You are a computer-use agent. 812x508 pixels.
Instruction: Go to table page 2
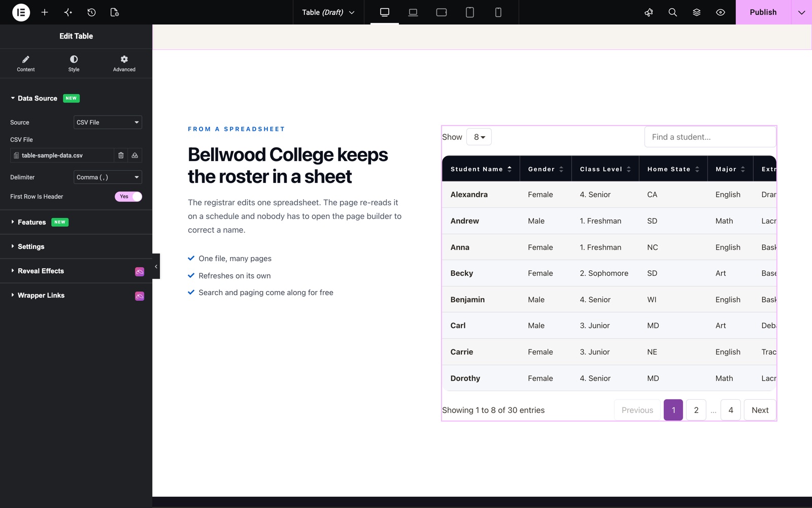tap(696, 410)
